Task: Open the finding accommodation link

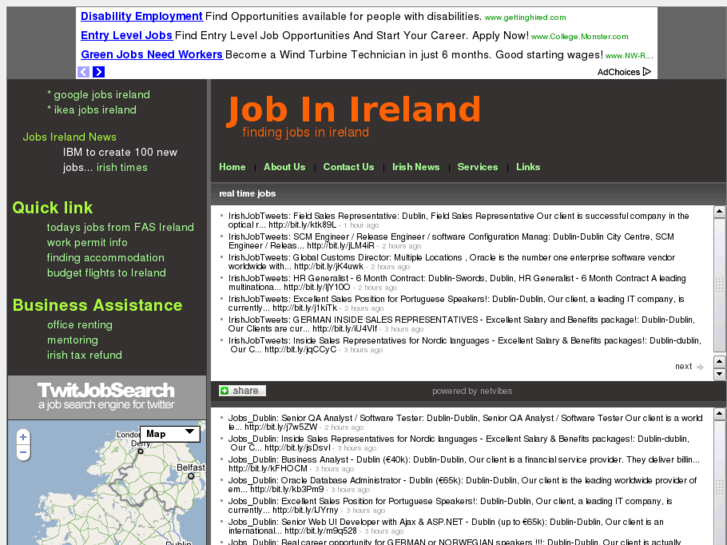Action: click(106, 258)
